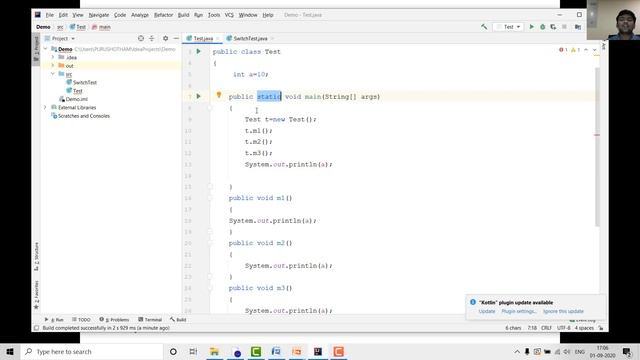Collapse the src folder
The width and height of the screenshot is (640, 360).
[x=53, y=74]
